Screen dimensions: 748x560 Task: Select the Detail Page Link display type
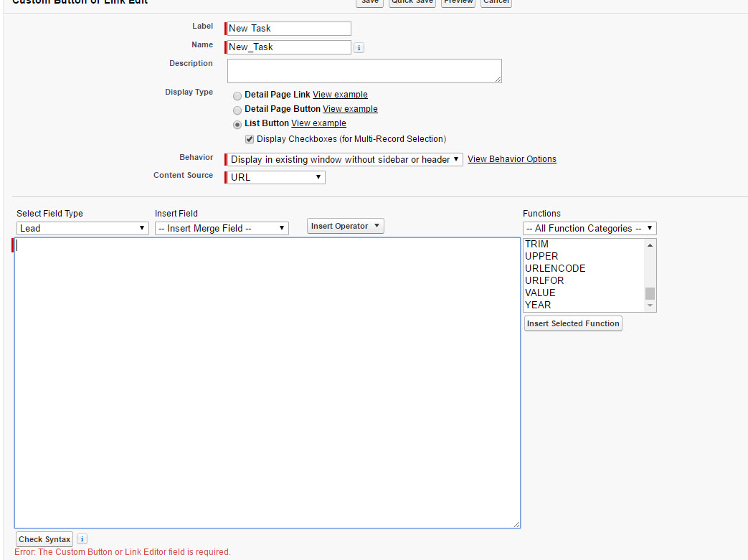(x=237, y=95)
